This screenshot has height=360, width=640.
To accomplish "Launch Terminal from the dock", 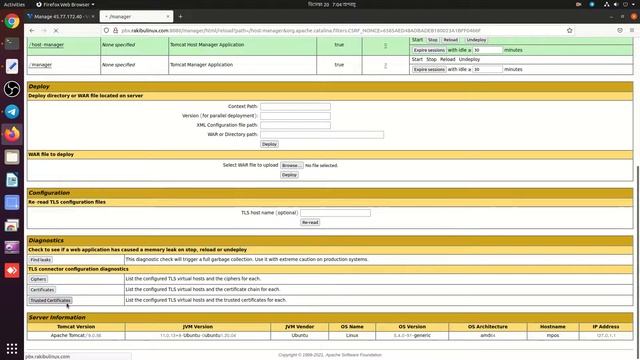I will tap(12, 43).
